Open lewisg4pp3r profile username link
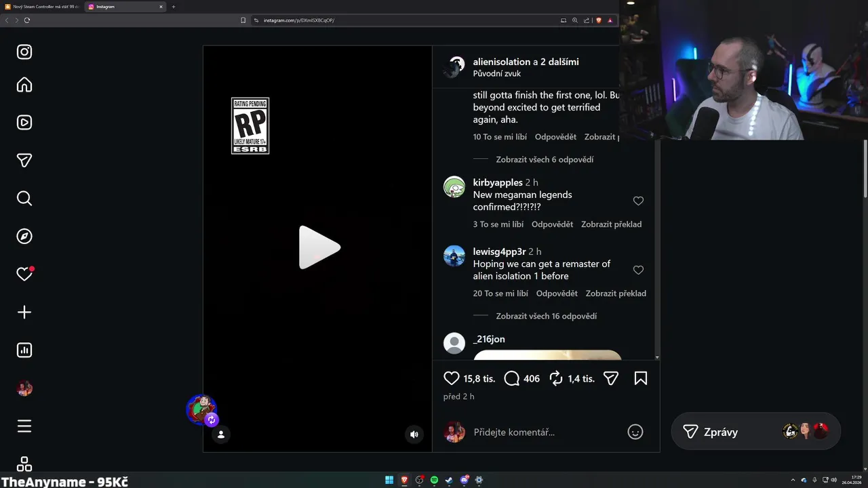The image size is (868, 488). pos(499,251)
